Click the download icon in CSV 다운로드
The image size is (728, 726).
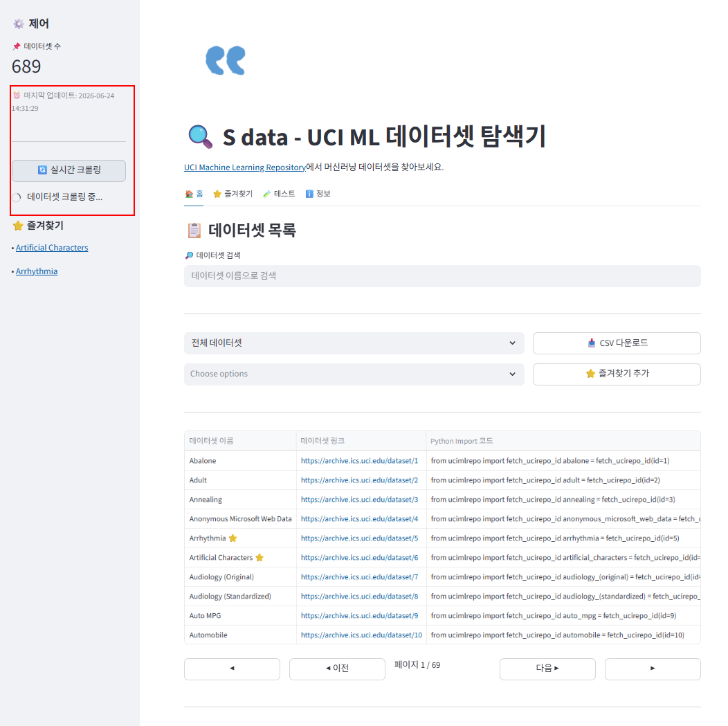(592, 343)
